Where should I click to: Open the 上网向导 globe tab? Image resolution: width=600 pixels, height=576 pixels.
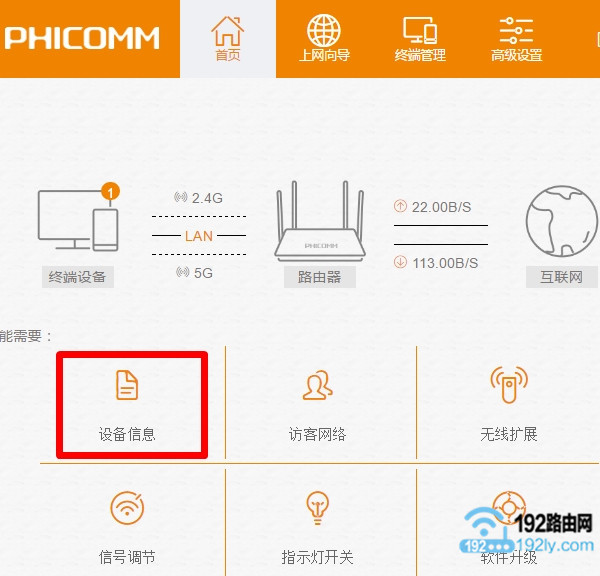324,39
